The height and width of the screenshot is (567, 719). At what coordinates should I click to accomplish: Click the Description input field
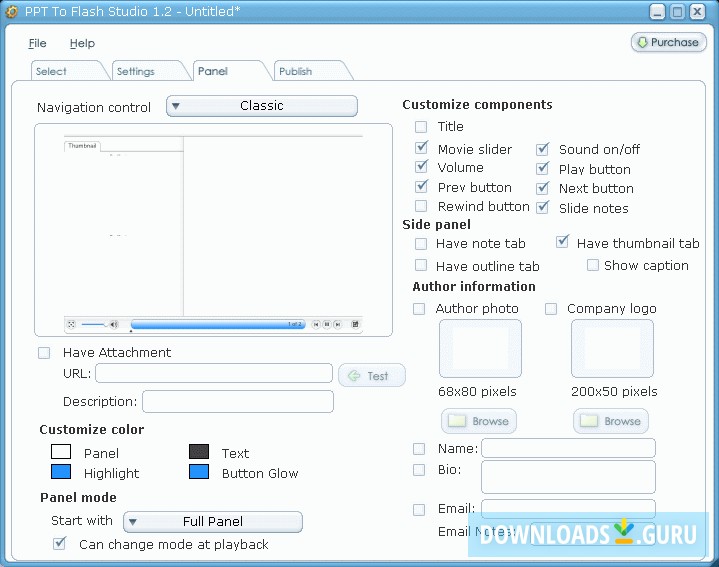click(238, 402)
